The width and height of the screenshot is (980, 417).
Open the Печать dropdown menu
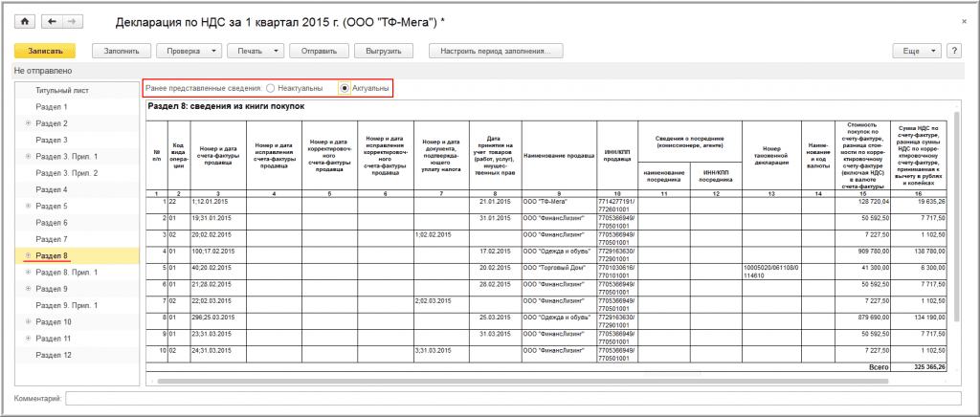pyautogui.click(x=257, y=51)
